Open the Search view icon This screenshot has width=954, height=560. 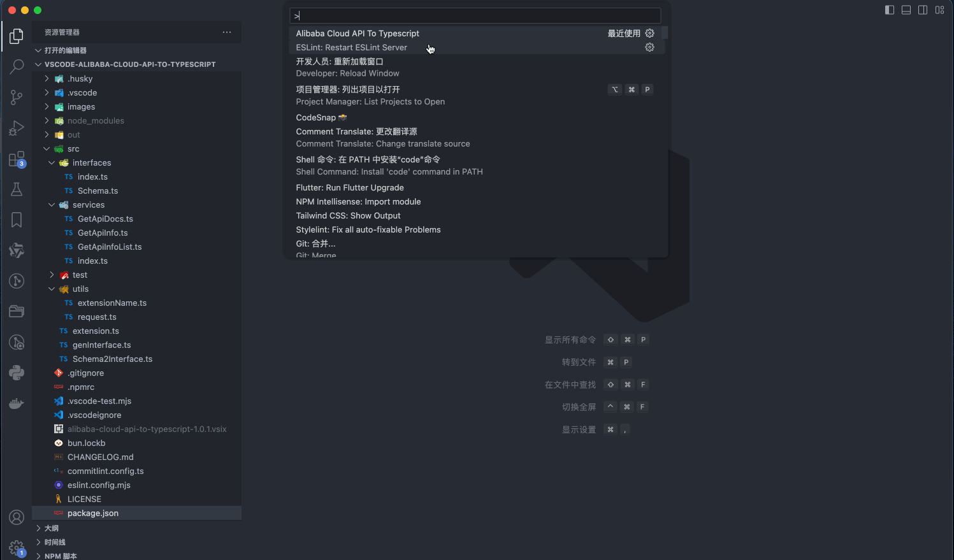pos(17,66)
